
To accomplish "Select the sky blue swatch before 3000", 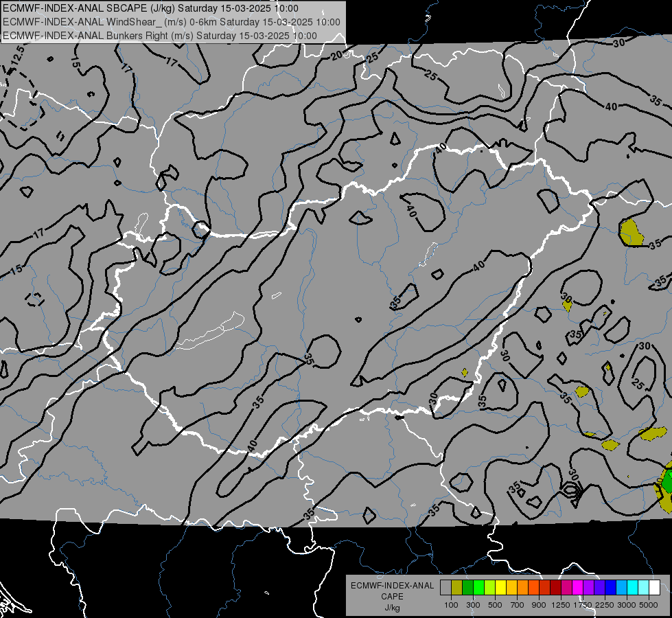I will (621, 588).
